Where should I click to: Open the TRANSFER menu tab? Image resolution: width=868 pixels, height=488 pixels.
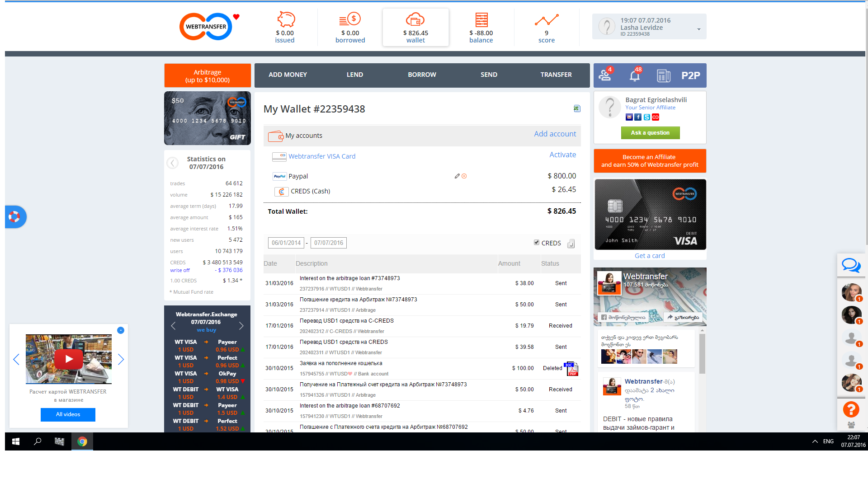coord(556,75)
